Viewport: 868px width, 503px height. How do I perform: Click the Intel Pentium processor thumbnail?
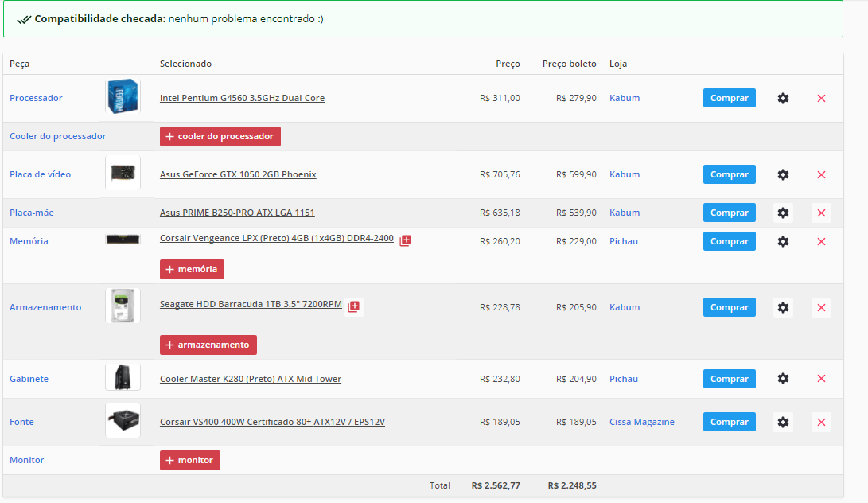[123, 96]
